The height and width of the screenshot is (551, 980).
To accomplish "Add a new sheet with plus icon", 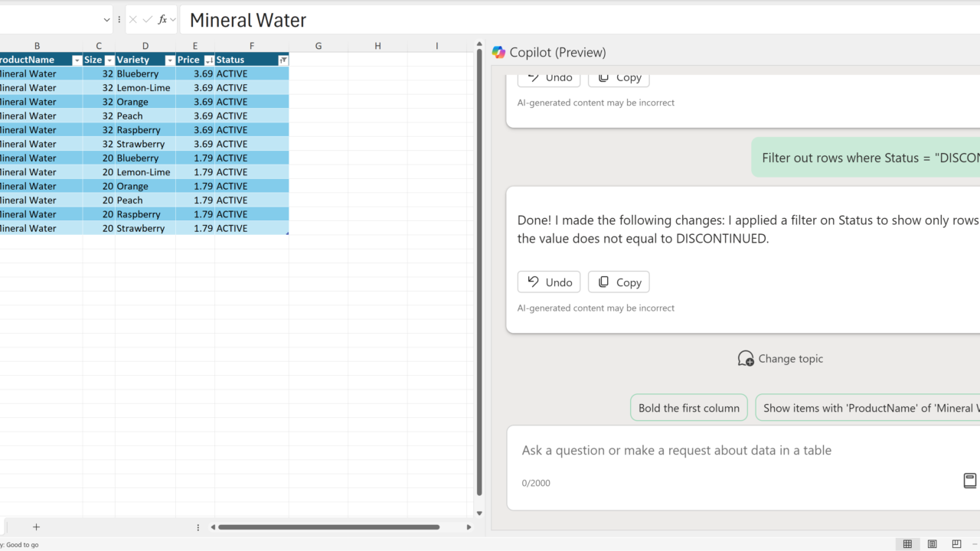I will click(x=36, y=527).
